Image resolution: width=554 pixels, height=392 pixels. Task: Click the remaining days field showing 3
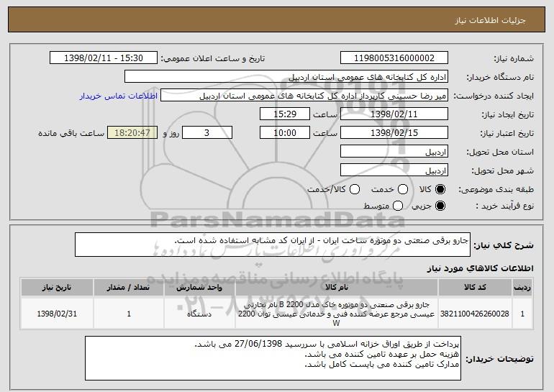coord(207,133)
